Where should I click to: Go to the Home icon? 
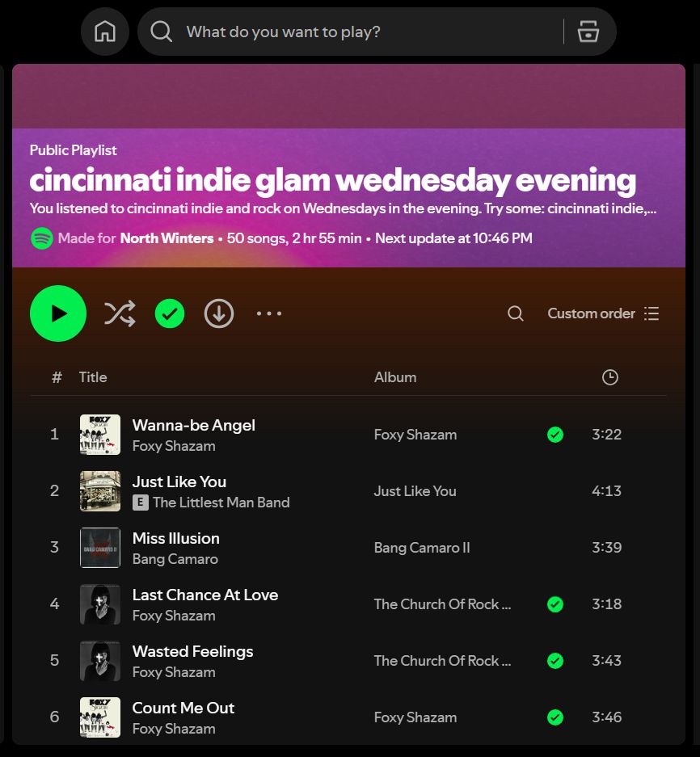click(105, 32)
